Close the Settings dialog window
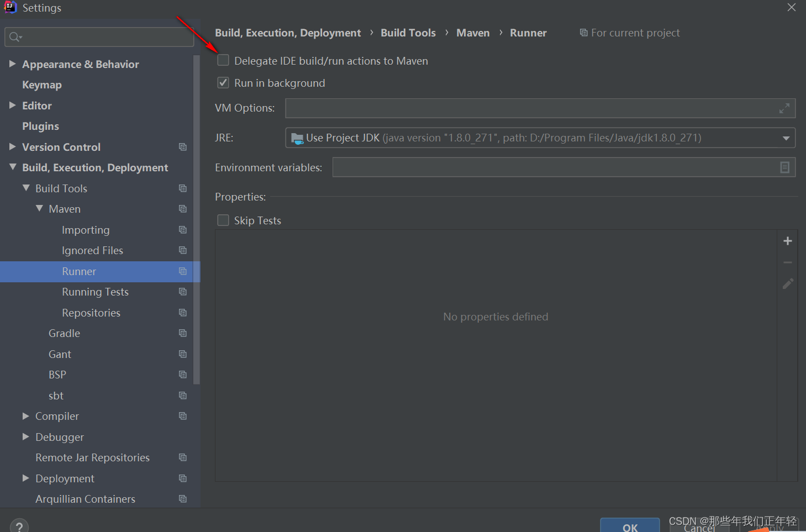Image resolution: width=806 pixels, height=532 pixels. [792, 7]
